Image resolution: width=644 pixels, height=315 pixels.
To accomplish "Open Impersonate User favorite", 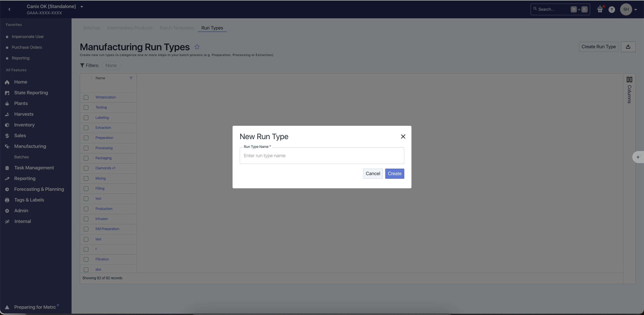I will (x=28, y=37).
